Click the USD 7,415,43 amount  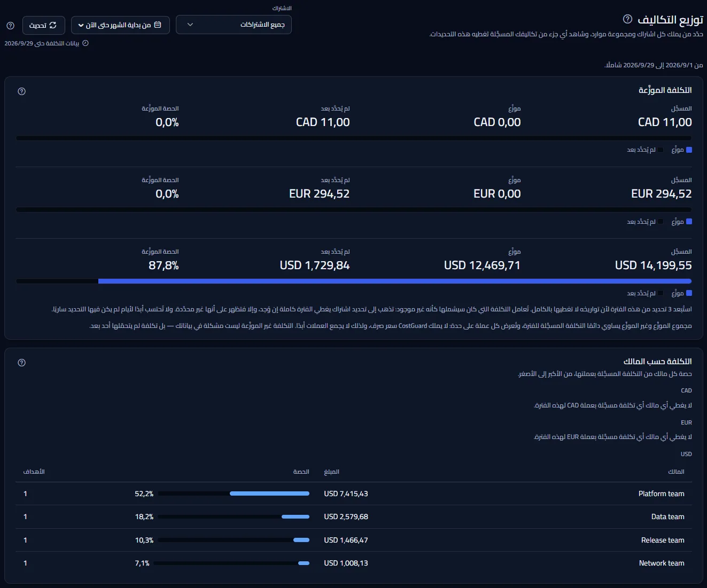tap(346, 493)
